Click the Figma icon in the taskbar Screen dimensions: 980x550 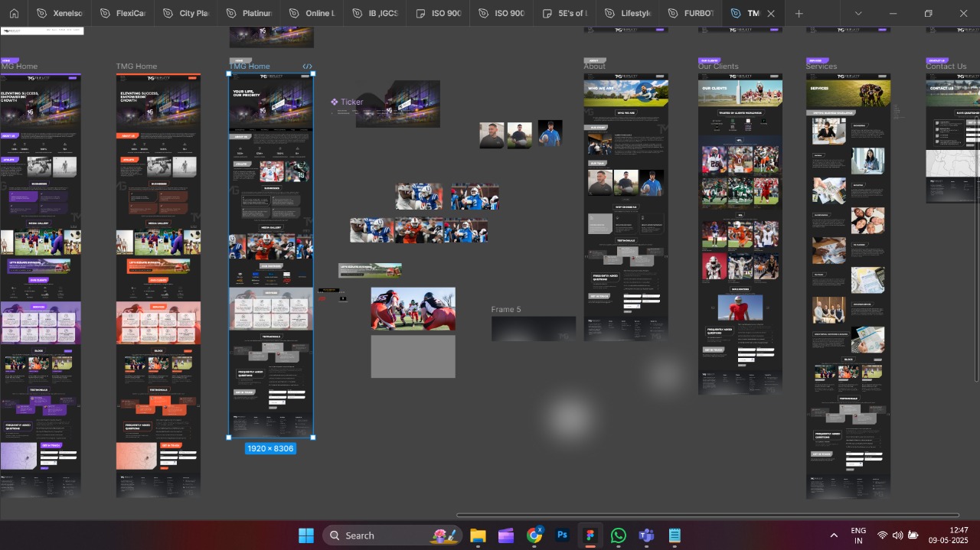pos(590,535)
